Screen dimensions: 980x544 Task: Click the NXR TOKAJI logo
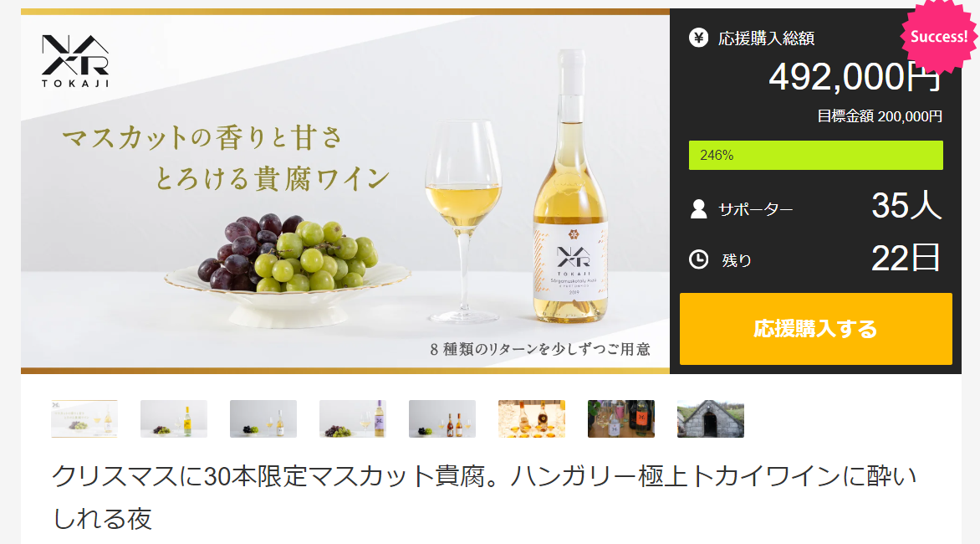[x=75, y=60]
